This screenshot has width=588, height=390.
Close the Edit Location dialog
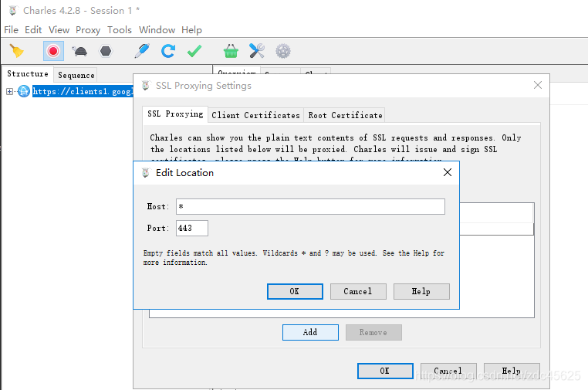click(x=448, y=172)
